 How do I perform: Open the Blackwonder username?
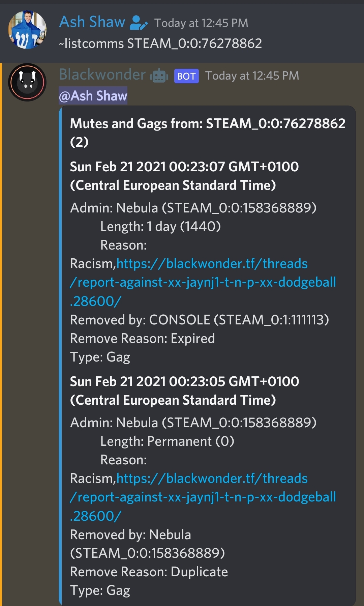[x=102, y=75]
